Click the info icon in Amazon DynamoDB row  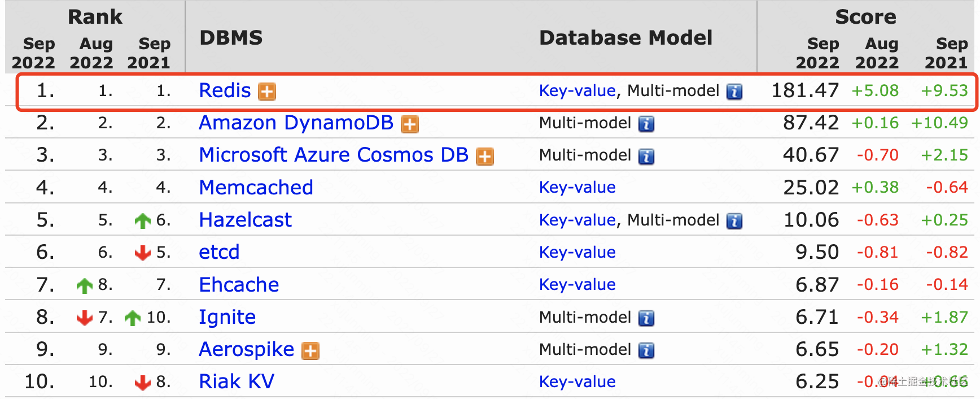coord(646,124)
